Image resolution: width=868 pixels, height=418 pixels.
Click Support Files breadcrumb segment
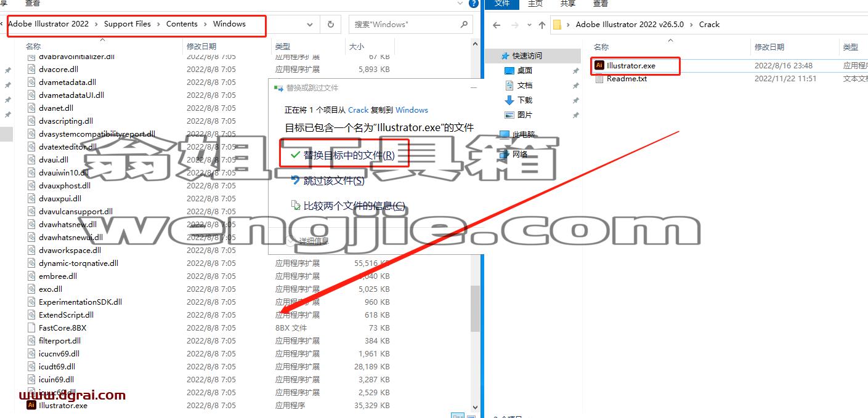[127, 24]
